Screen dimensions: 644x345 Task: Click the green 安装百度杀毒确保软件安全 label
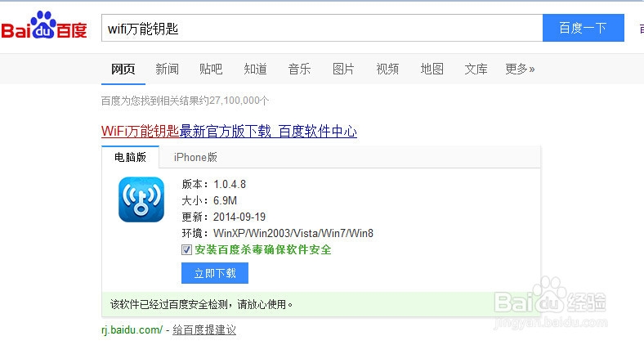coord(263,249)
